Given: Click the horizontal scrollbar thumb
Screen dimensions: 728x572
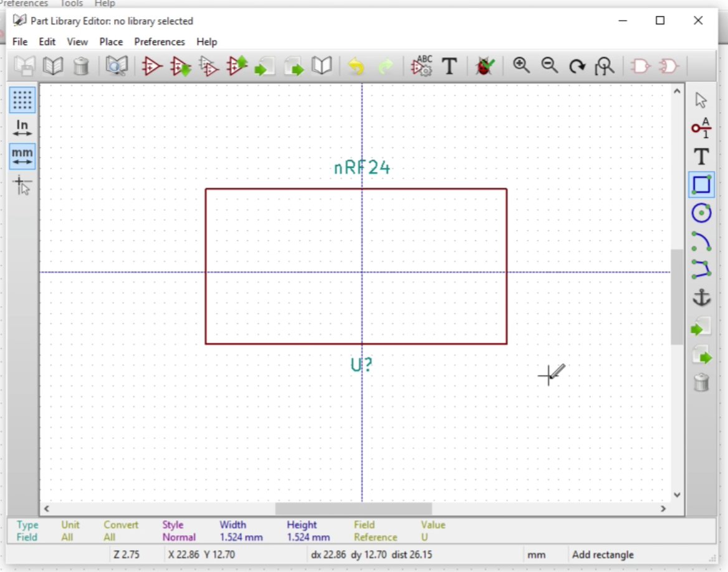Looking at the screenshot, I should (353, 509).
